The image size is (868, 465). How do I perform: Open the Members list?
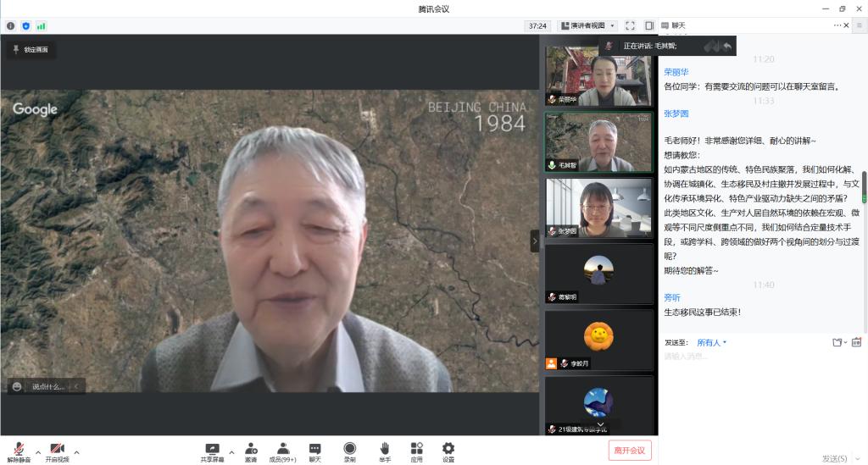[x=282, y=451]
